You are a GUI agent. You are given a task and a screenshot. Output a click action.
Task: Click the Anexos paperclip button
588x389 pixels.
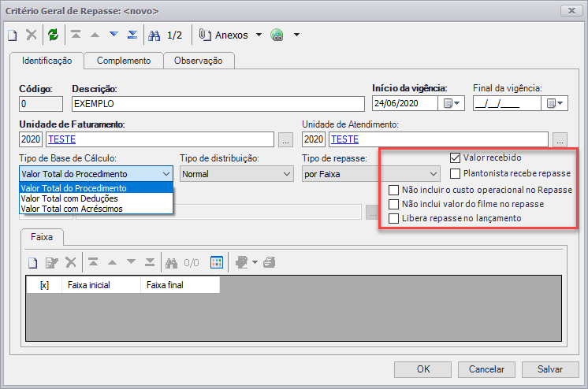click(224, 35)
